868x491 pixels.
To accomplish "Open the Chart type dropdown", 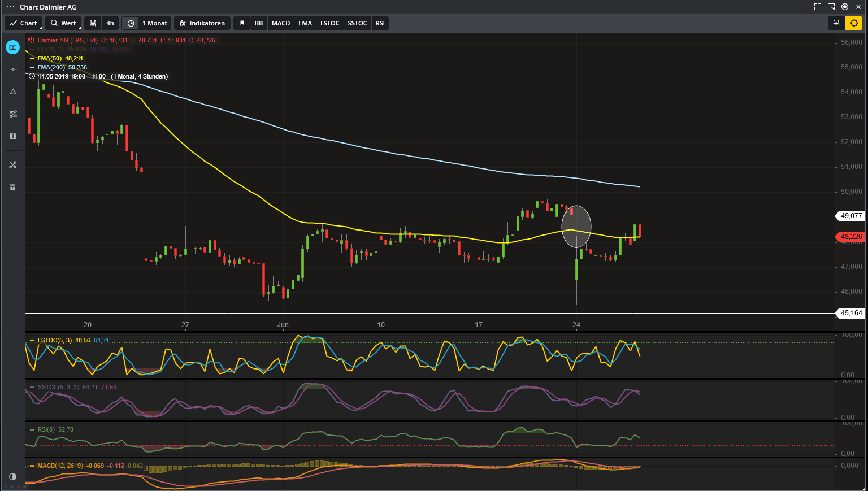I will tap(24, 23).
